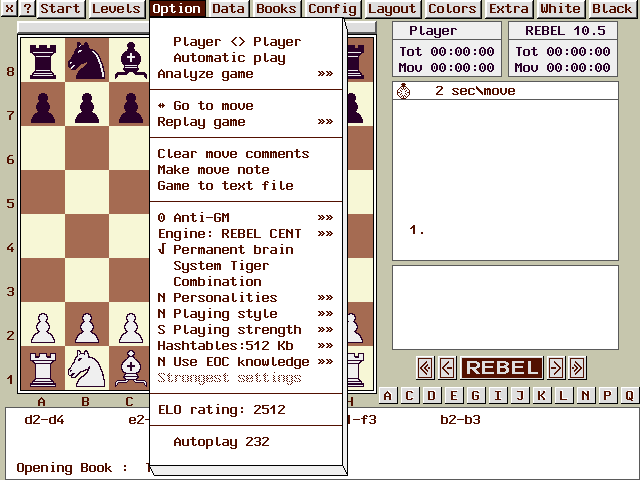Open the Layout menu
The width and height of the screenshot is (640, 480).
[x=392, y=9]
